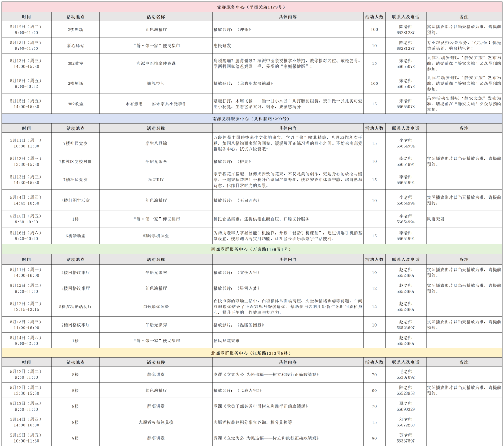This screenshot has height=446, width=504.
Task: Click time 5月12日（周二）12:15-13:15
Action: [26, 307]
